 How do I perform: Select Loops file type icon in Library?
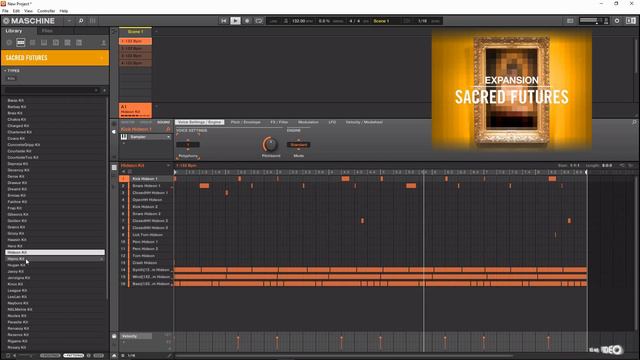point(67,42)
